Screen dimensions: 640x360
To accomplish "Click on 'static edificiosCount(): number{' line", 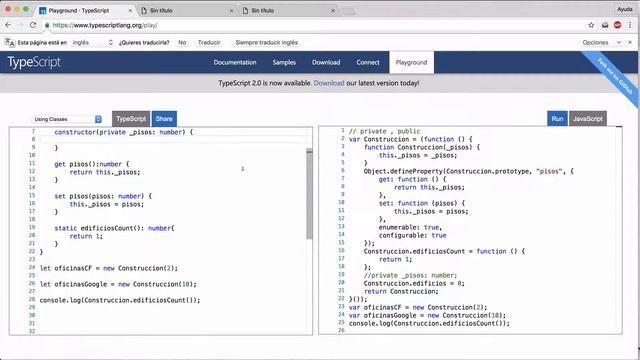I will point(114,228).
